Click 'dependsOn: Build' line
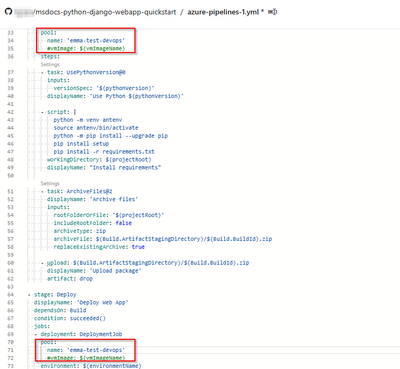Image resolution: width=400 pixels, height=369 pixels. 60,310
